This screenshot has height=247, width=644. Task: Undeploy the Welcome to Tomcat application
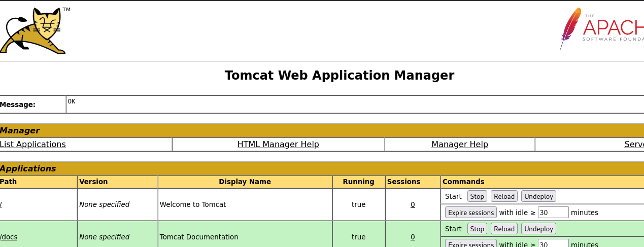538,196
